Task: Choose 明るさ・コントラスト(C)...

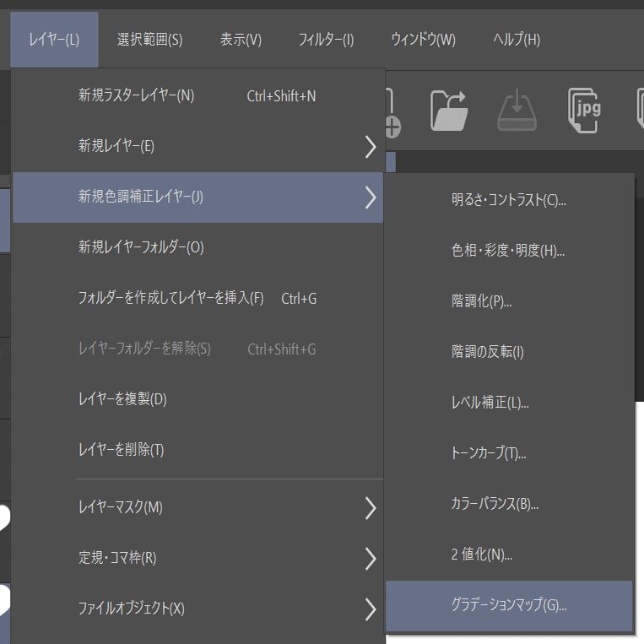Action: pos(509,200)
